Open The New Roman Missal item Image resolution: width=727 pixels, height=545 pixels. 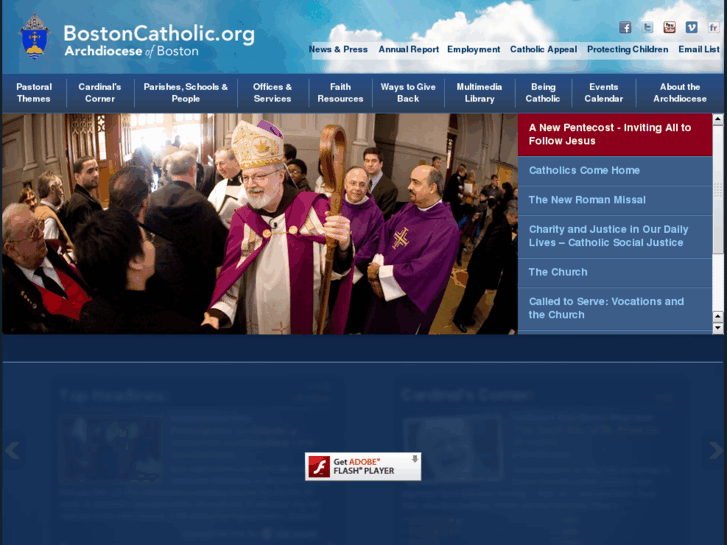point(587,200)
